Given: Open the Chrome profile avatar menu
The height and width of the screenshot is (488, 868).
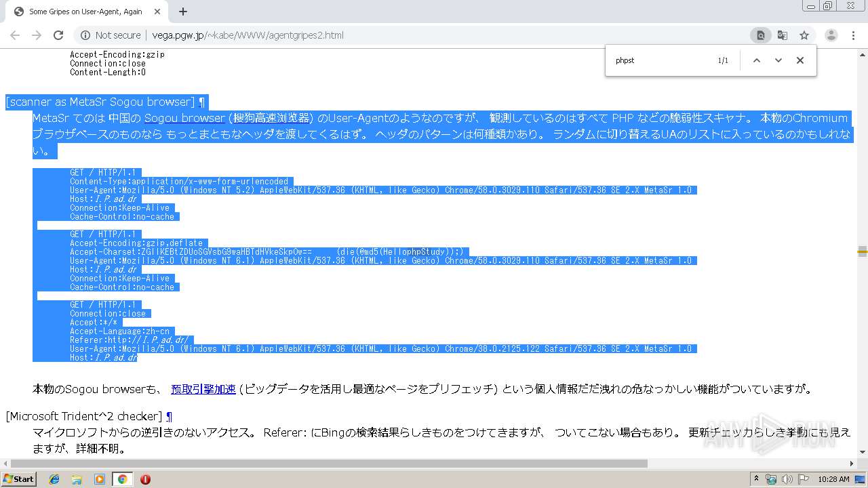Looking at the screenshot, I should (x=831, y=35).
